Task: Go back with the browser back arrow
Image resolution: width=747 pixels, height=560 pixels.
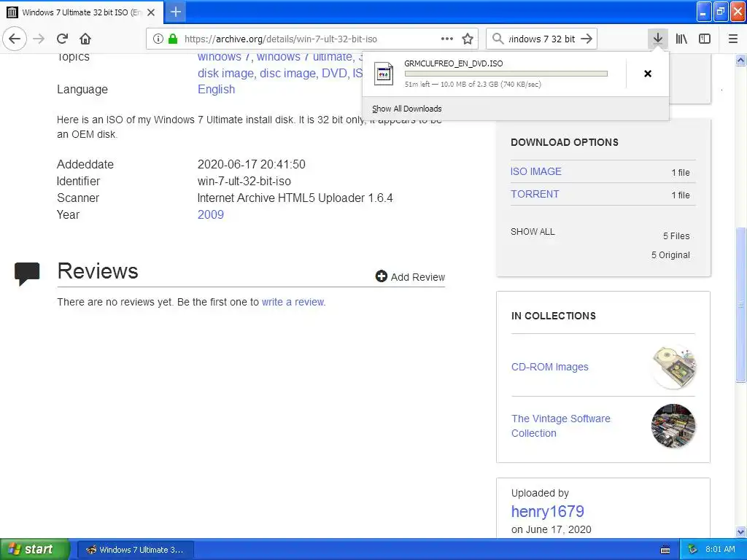Action: coord(15,39)
